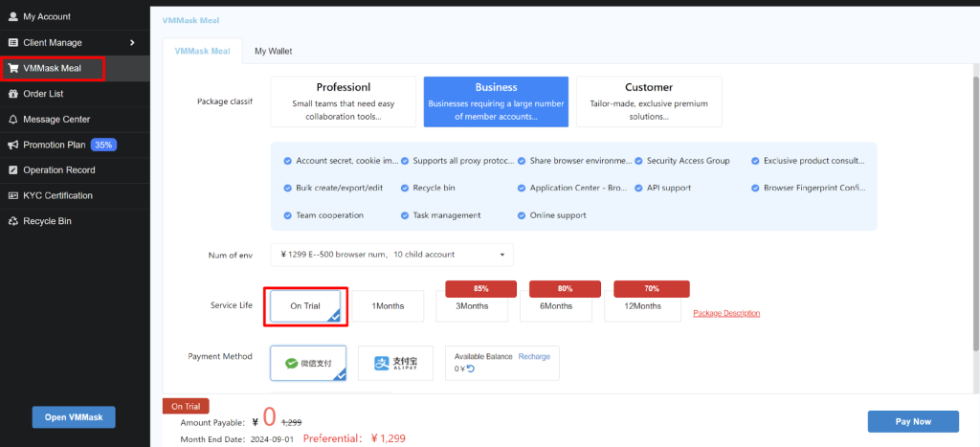The width and height of the screenshot is (980, 447).
Task: Go to the Message Center
Action: (x=75, y=120)
